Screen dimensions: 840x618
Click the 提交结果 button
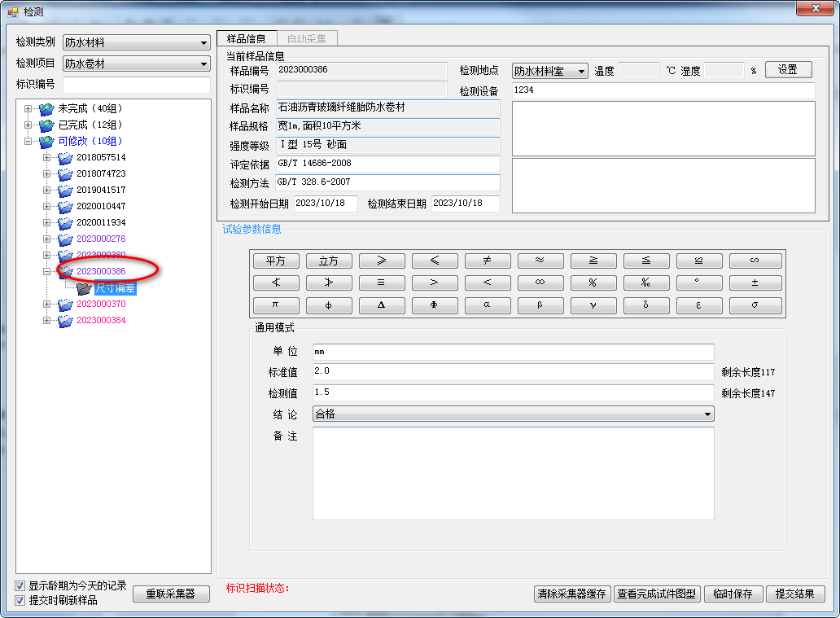[794, 594]
